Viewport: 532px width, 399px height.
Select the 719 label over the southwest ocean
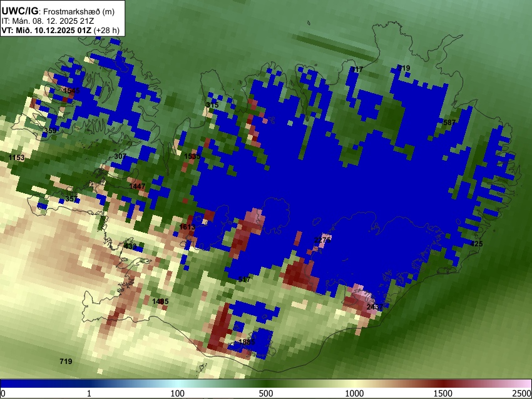click(x=66, y=361)
